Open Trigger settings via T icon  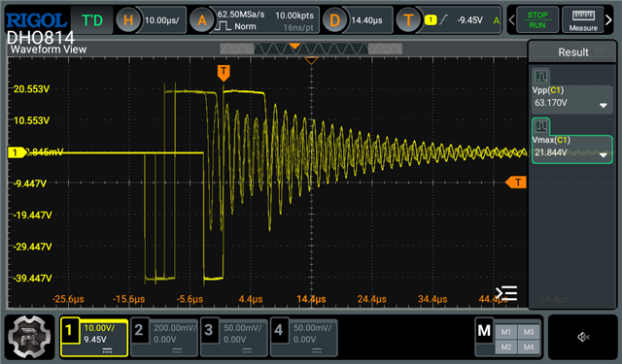(x=408, y=19)
